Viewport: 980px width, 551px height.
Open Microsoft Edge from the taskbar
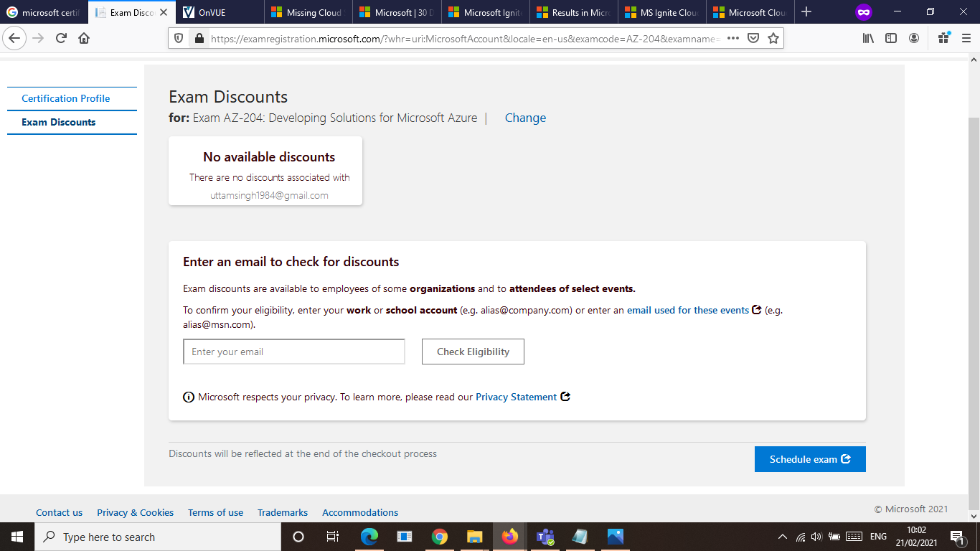pyautogui.click(x=369, y=537)
